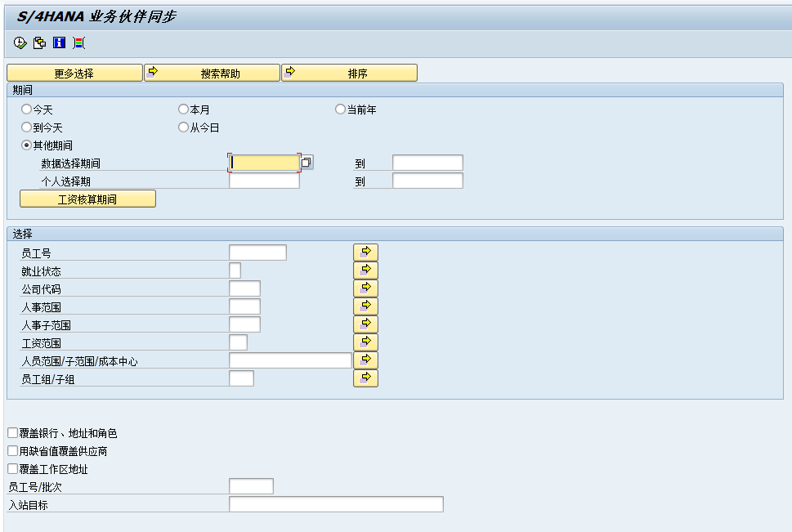Select the 今天 radio button
This screenshot has width=792, height=532.
tap(26, 109)
